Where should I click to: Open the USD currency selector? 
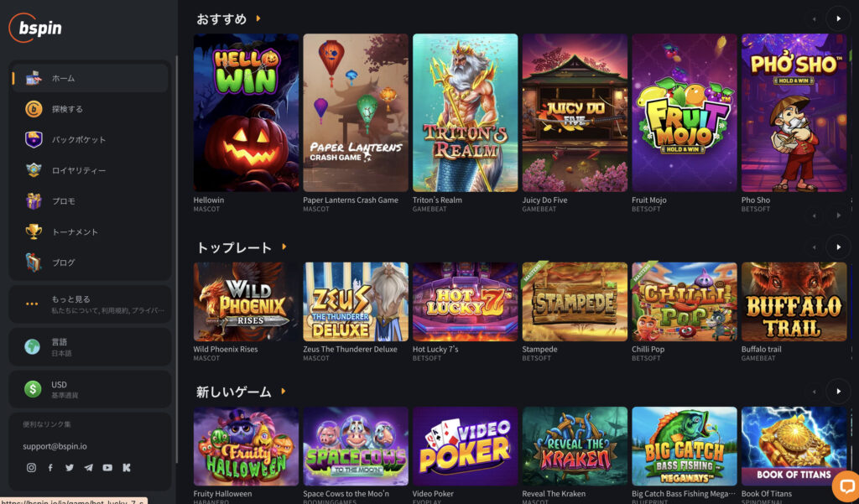tap(91, 389)
